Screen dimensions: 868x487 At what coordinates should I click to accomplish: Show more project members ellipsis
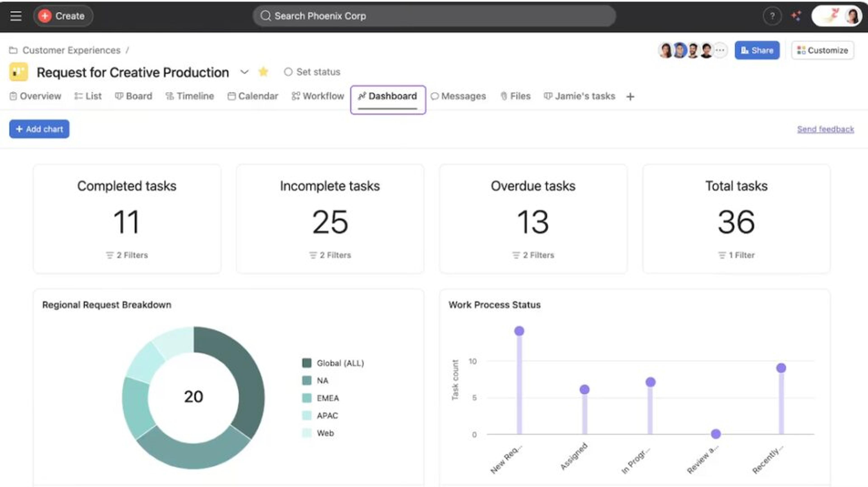720,50
